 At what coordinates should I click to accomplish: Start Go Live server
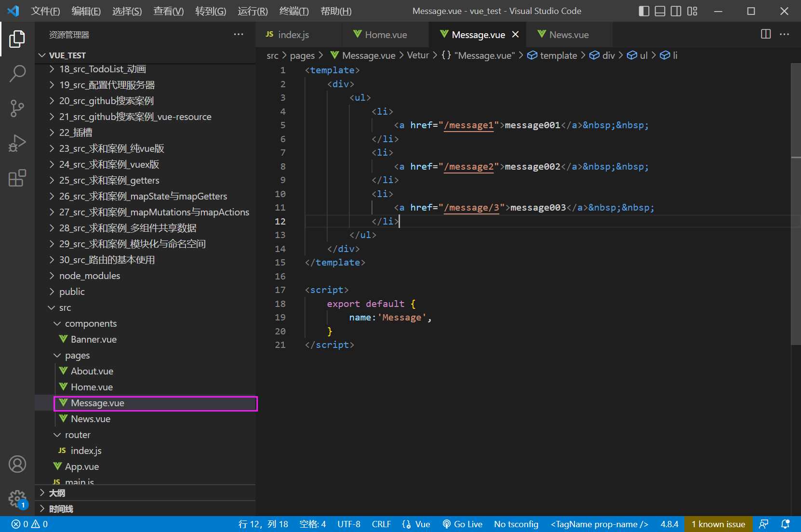(462, 524)
